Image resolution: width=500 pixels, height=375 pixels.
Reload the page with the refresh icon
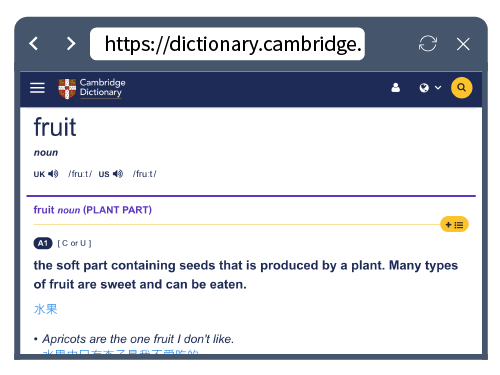[x=428, y=44]
